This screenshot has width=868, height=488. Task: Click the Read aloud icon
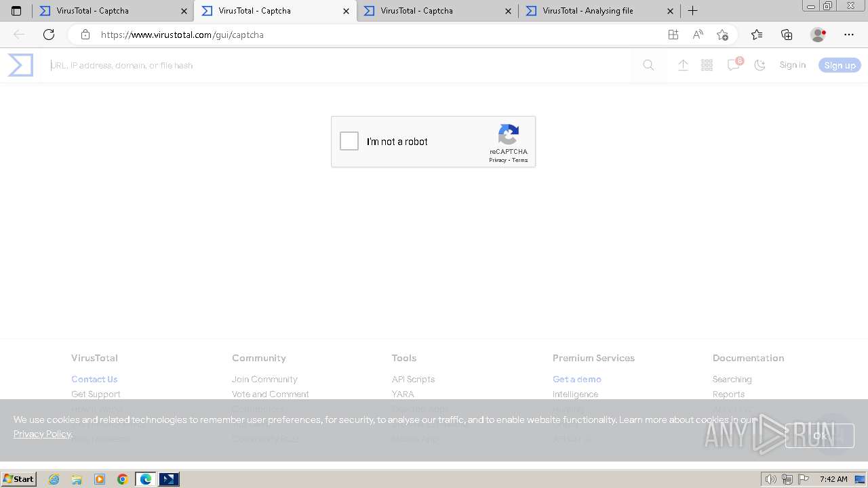[x=698, y=35]
